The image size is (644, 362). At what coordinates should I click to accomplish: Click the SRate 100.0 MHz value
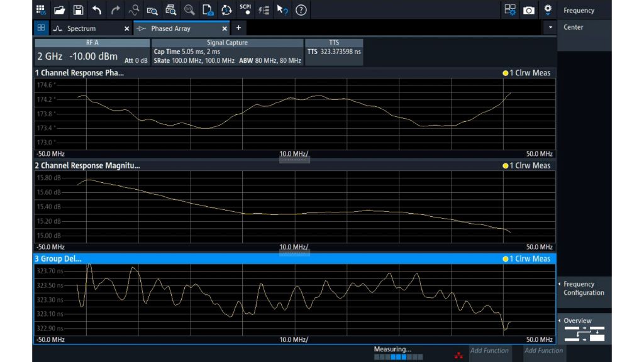[194, 60]
